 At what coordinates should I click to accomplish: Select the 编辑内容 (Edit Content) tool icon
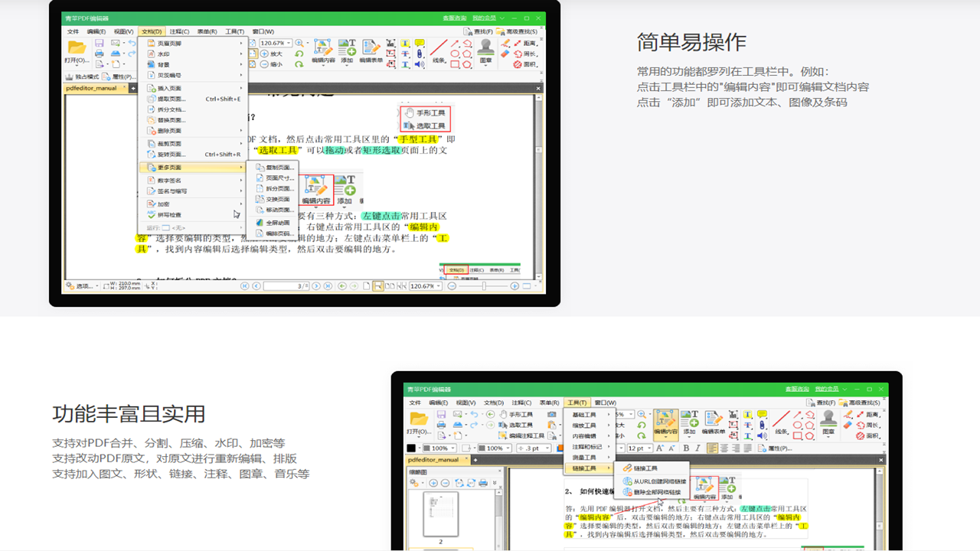pos(322,48)
